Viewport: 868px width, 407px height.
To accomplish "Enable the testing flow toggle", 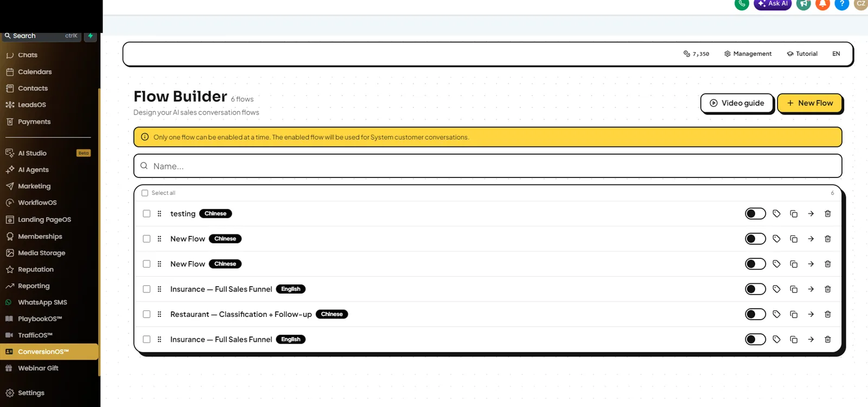I will [755, 214].
